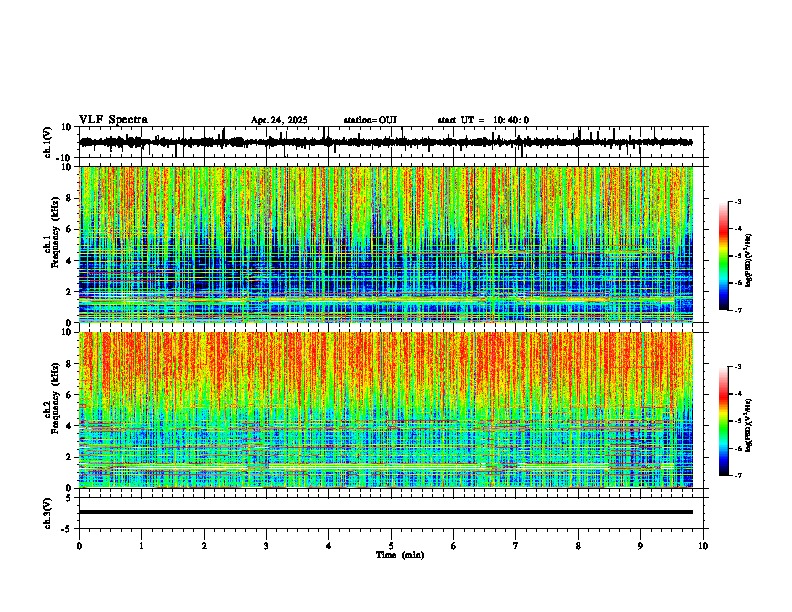The height and width of the screenshot is (612, 792).
Task: Click the thick black ch.3 signal trace
Action: point(386,512)
